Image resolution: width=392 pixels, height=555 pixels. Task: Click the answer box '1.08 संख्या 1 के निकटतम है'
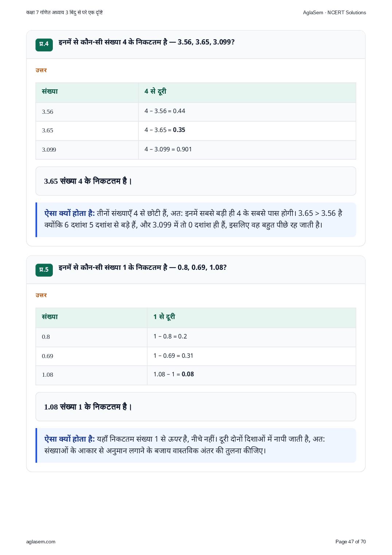196,407
